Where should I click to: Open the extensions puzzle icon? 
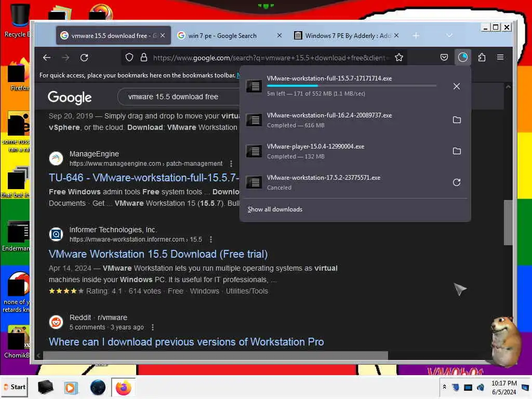click(x=482, y=57)
